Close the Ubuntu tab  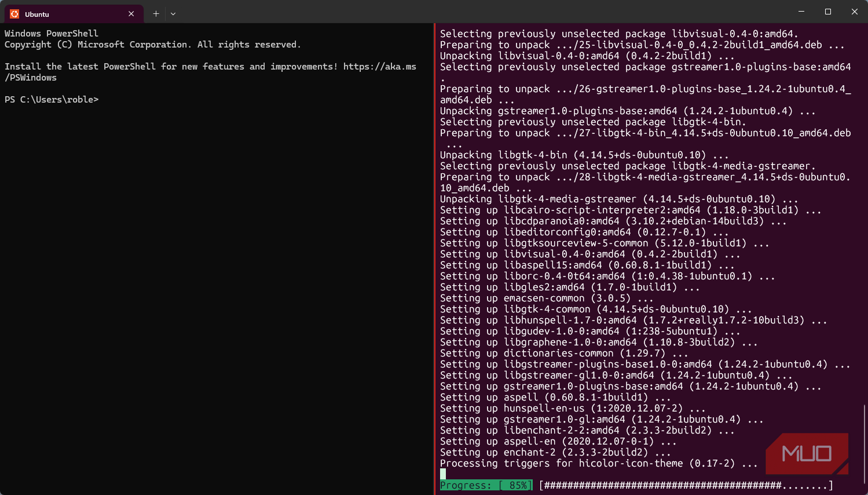[x=131, y=14]
